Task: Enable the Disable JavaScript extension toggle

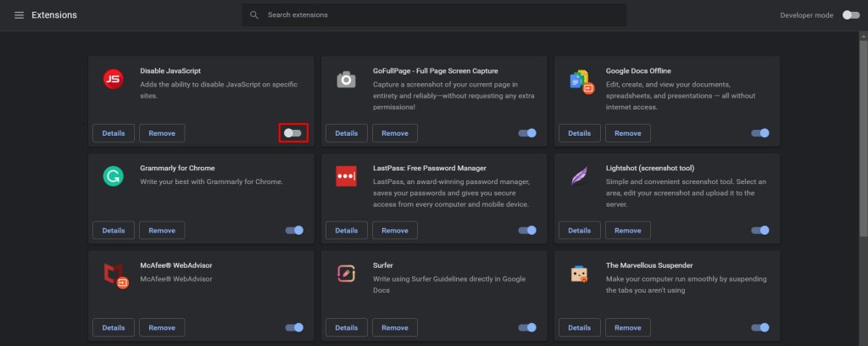Action: pos(292,133)
